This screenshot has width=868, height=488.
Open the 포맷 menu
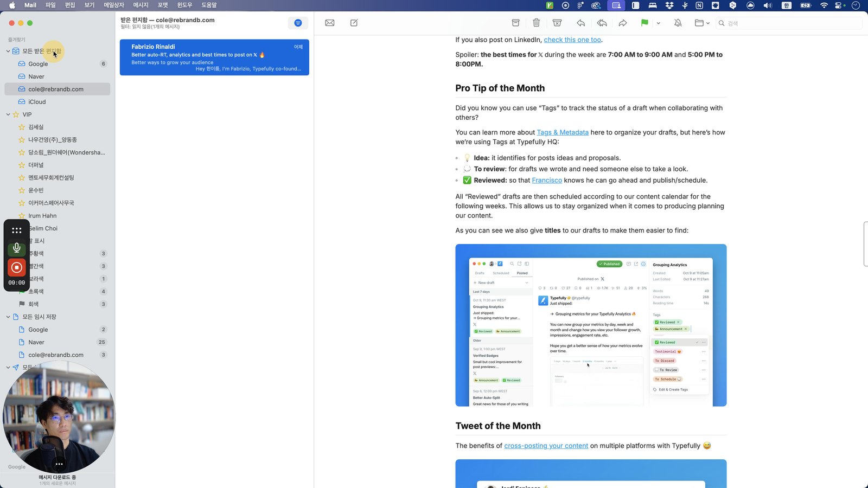click(x=163, y=5)
